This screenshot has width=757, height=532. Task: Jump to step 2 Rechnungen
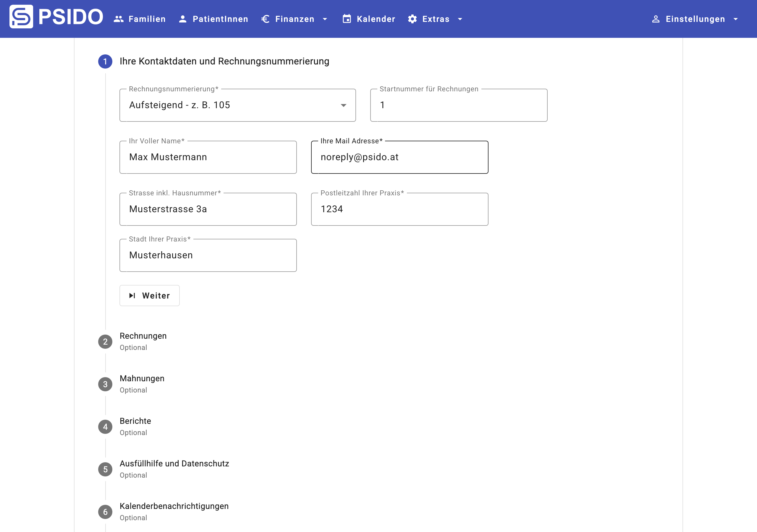(143, 336)
